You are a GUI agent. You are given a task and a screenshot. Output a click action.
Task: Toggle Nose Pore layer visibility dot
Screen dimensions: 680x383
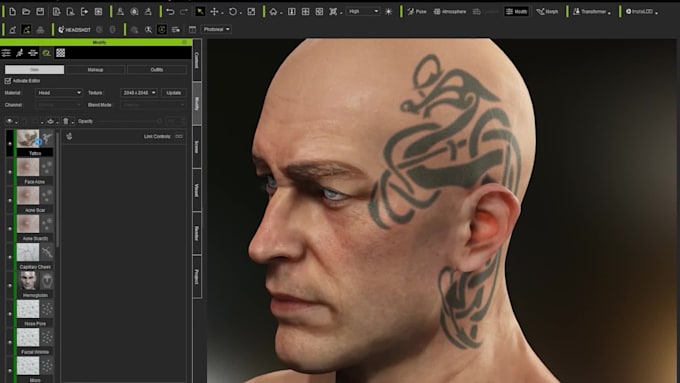10,313
